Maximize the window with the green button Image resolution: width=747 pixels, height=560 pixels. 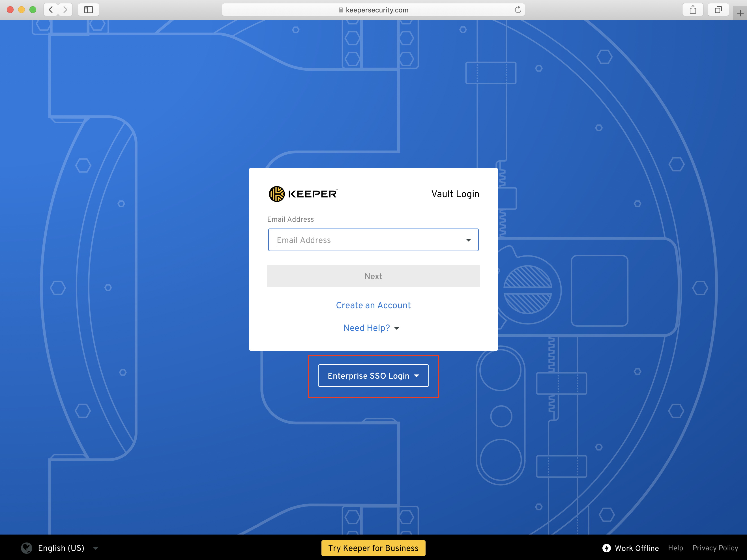coord(33,9)
